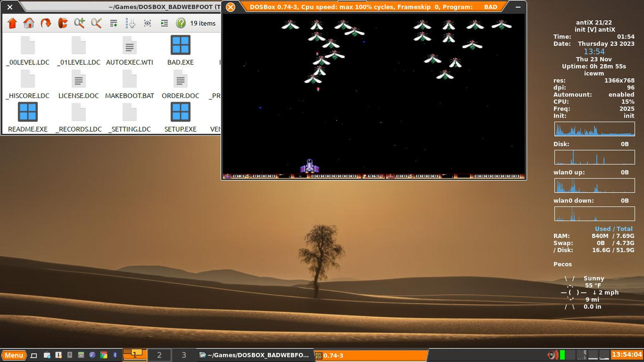Select the _HISCORE.LDC file icon

pos(28,79)
